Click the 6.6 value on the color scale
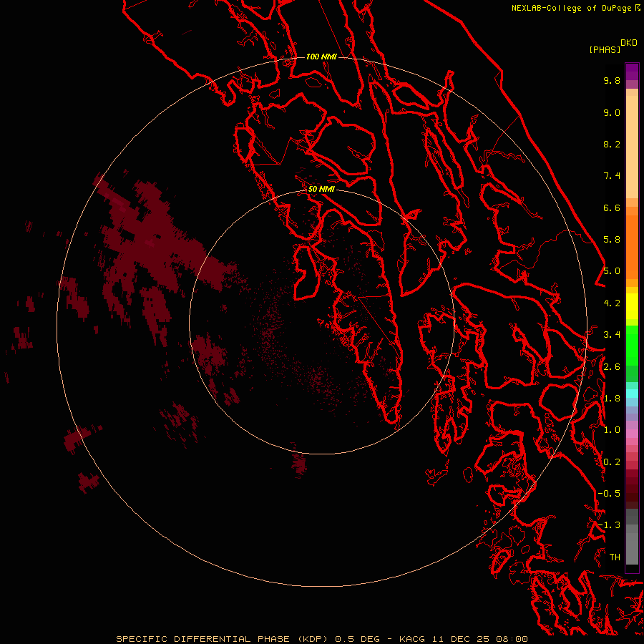Image resolution: width=644 pixels, height=644 pixels. (612, 208)
